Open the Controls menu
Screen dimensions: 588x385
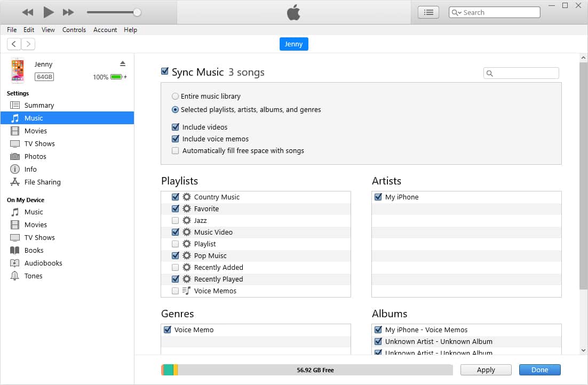pos(74,30)
